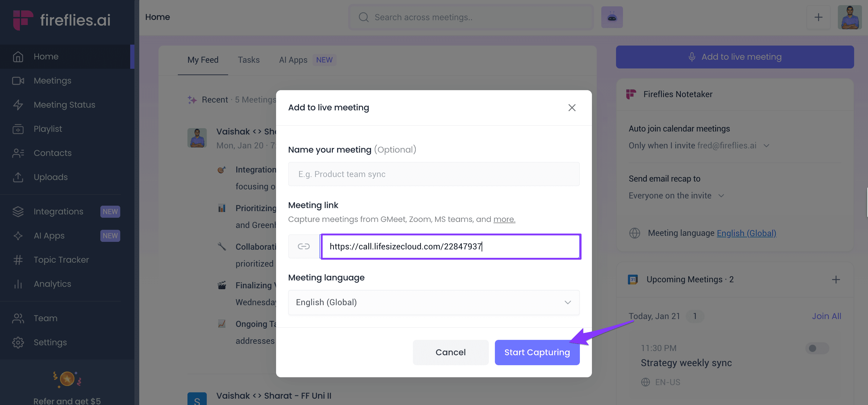Viewport: 868px width, 405px height.
Task: Click the Refer and get $5 coin icon
Action: coord(67,379)
